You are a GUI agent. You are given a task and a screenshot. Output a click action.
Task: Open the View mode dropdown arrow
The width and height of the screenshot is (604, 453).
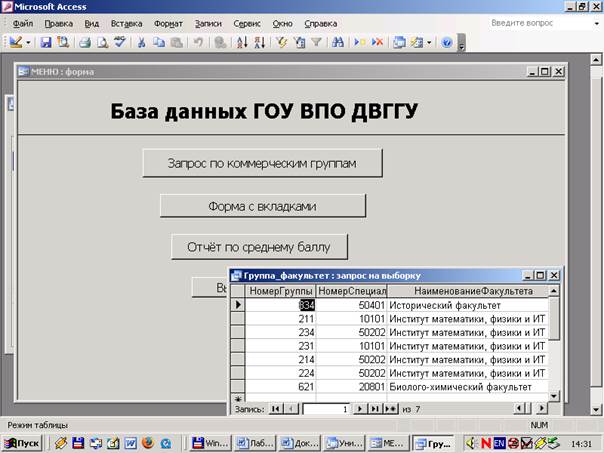pos(28,42)
